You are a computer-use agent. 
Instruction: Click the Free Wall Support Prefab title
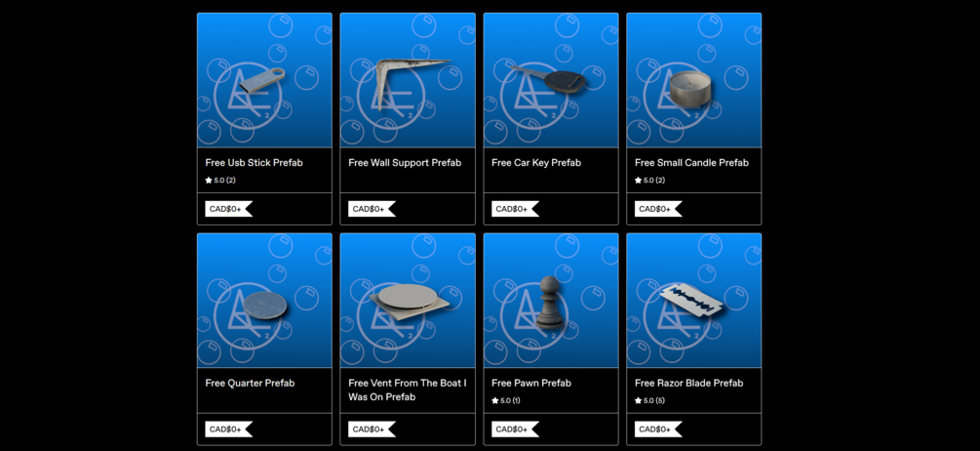[x=405, y=163]
